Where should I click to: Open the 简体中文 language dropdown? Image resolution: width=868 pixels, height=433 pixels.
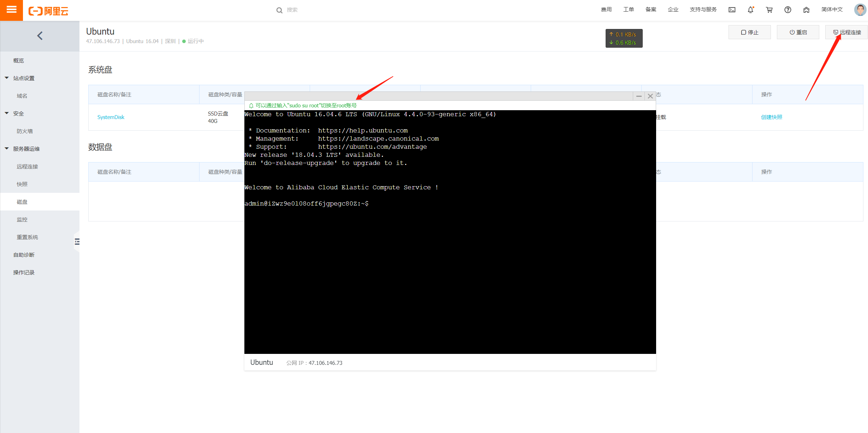point(832,10)
